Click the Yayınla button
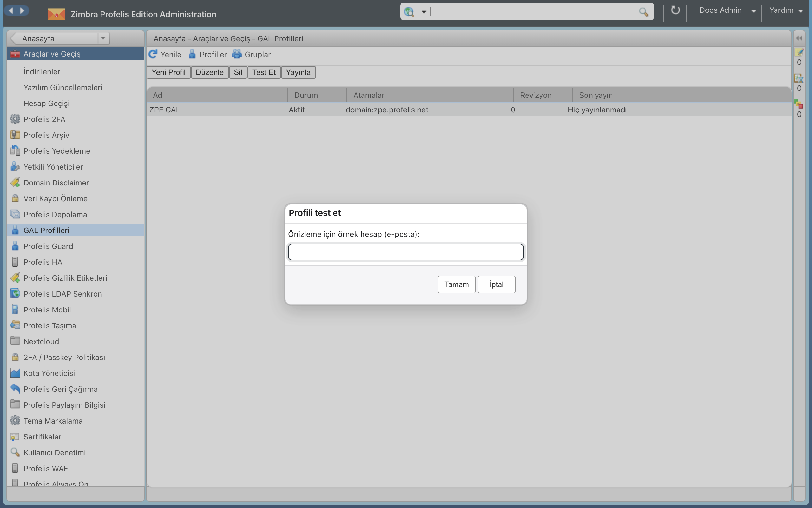The image size is (812, 508). tap(298, 72)
